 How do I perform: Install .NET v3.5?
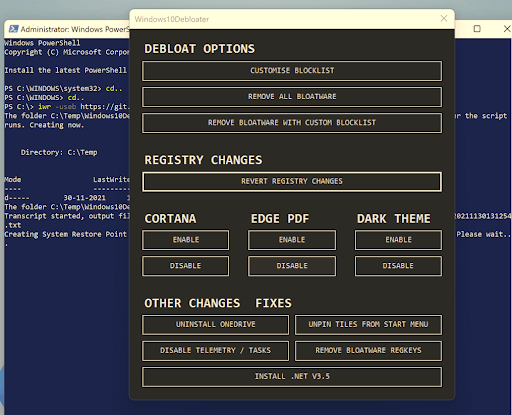(x=292, y=377)
